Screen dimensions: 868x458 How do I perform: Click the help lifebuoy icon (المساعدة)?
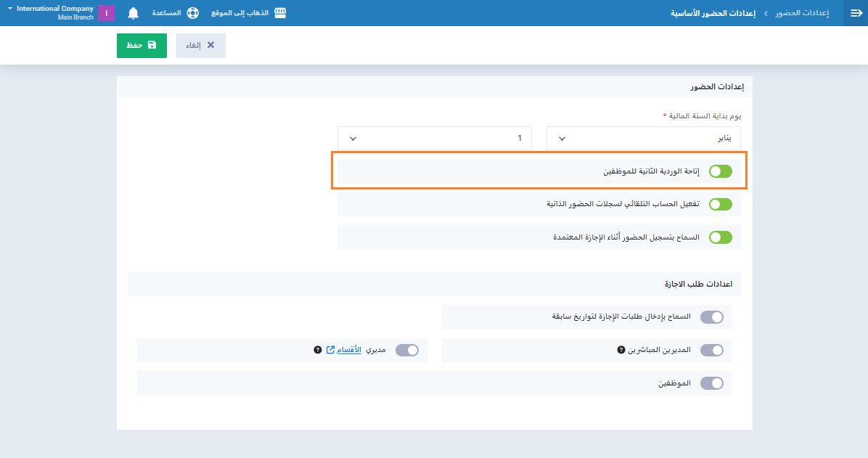192,13
